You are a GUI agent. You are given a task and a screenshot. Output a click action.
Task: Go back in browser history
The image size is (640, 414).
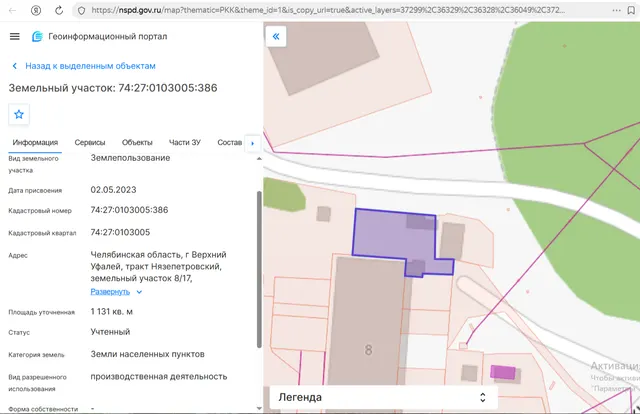tap(12, 10)
